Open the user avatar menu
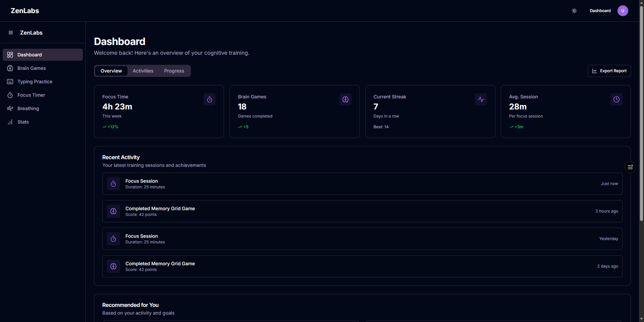The width and height of the screenshot is (644, 322). [x=623, y=11]
